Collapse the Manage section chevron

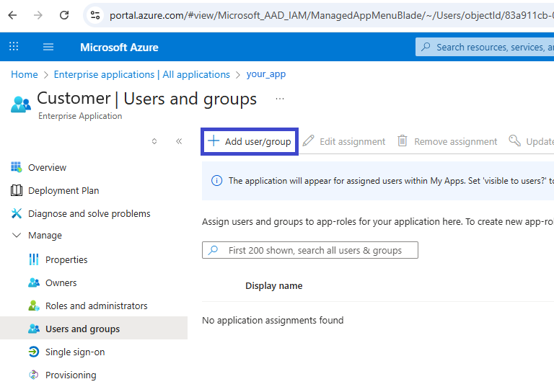[17, 235]
